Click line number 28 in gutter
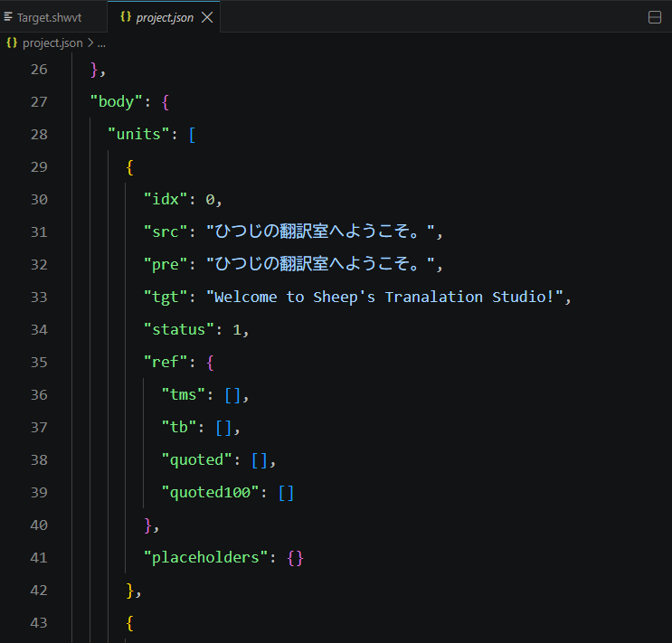Image resolution: width=672 pixels, height=643 pixels. tap(39, 135)
